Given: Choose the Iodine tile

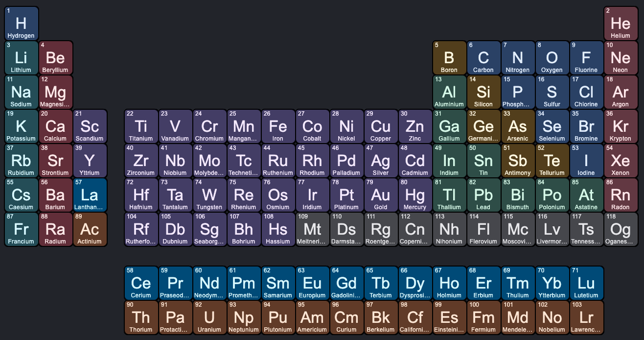Looking at the screenshot, I should click(x=586, y=161).
